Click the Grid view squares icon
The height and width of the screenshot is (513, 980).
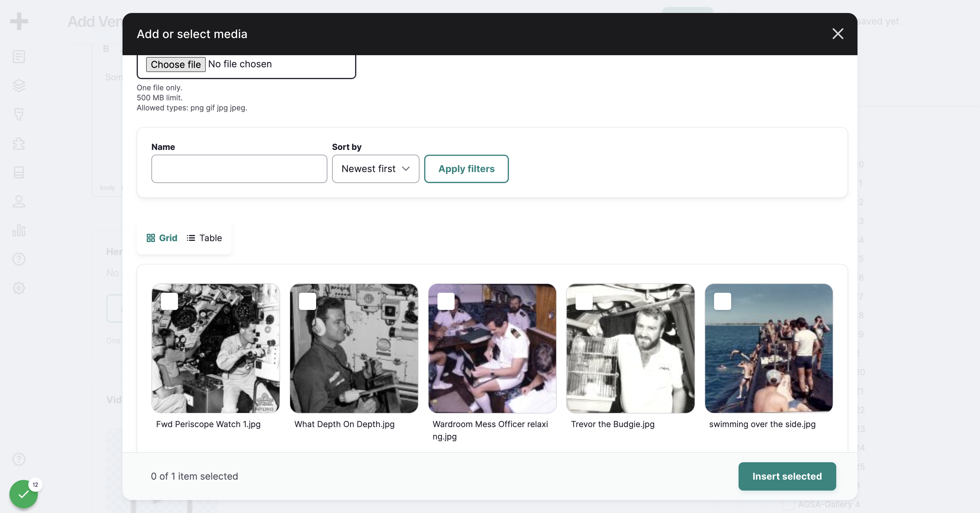(151, 238)
